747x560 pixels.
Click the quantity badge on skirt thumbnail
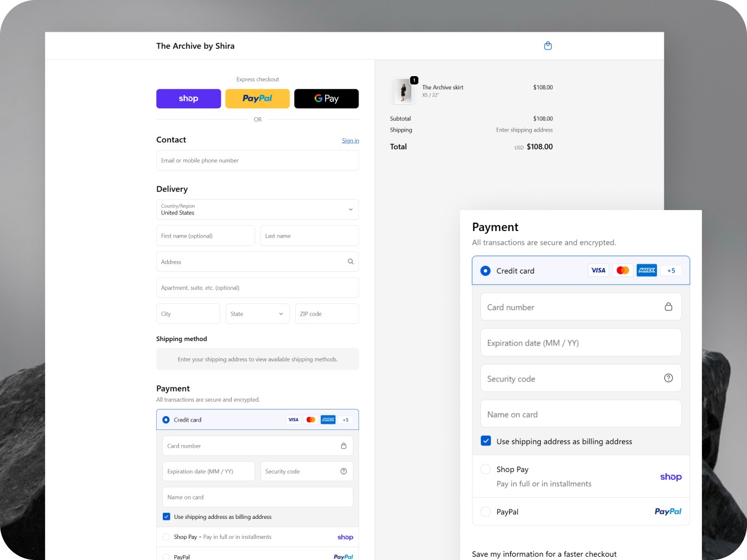[x=414, y=81]
